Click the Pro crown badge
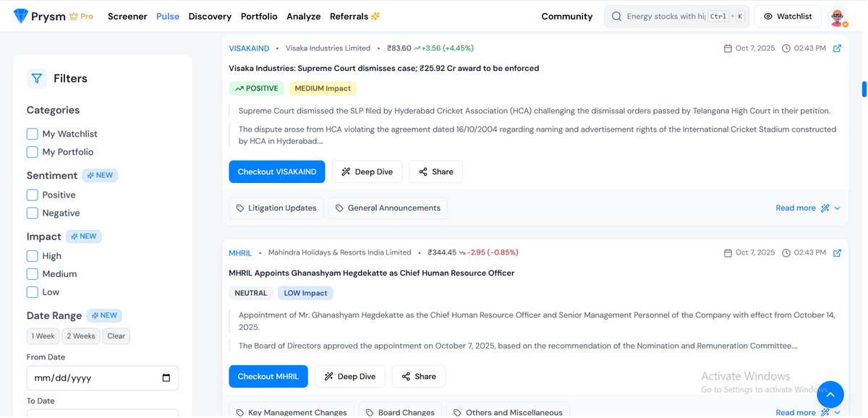 [81, 16]
